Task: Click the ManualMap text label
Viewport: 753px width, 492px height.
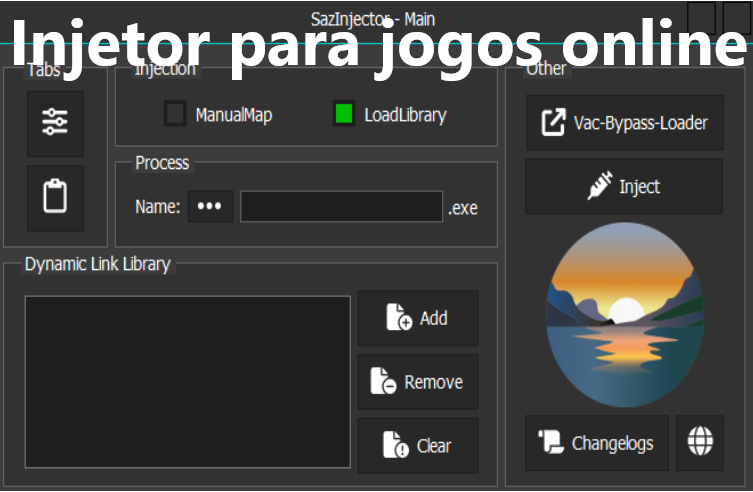Action: coord(233,115)
